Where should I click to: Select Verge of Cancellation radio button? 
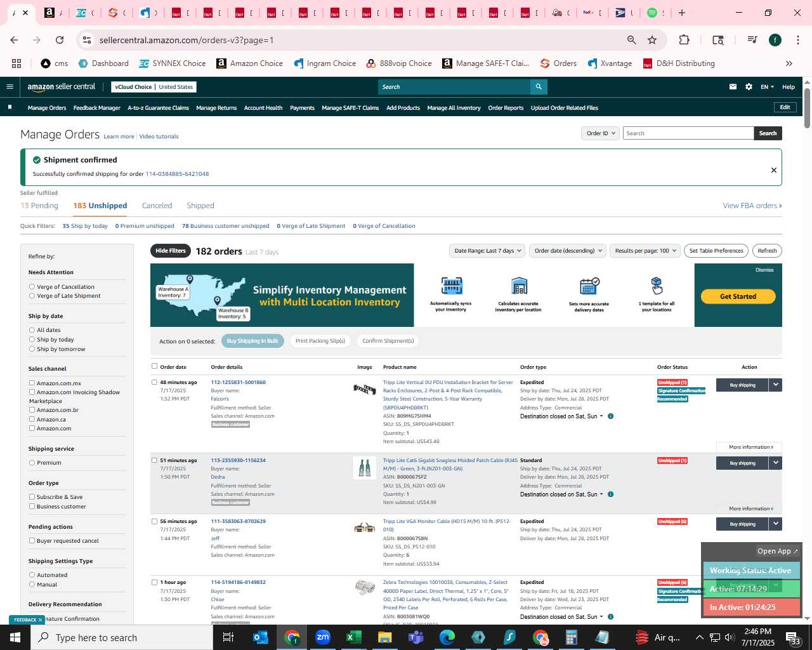32,287
